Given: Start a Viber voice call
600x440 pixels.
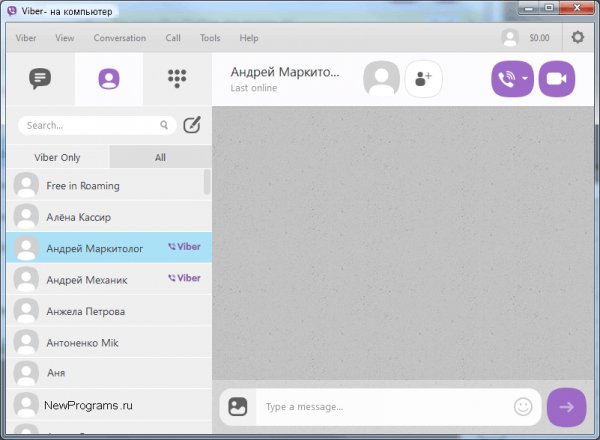Looking at the screenshot, I should tap(506, 79).
